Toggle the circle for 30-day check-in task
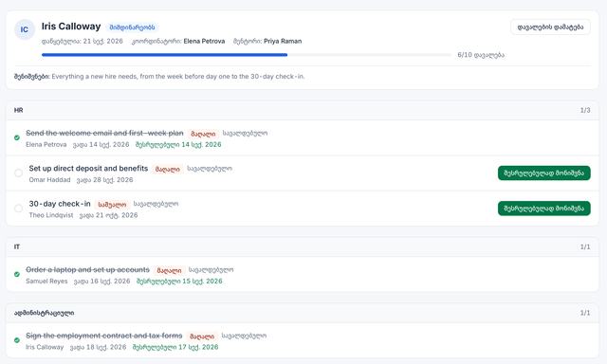Image resolution: width=607 pixels, height=364 pixels. click(x=18, y=209)
